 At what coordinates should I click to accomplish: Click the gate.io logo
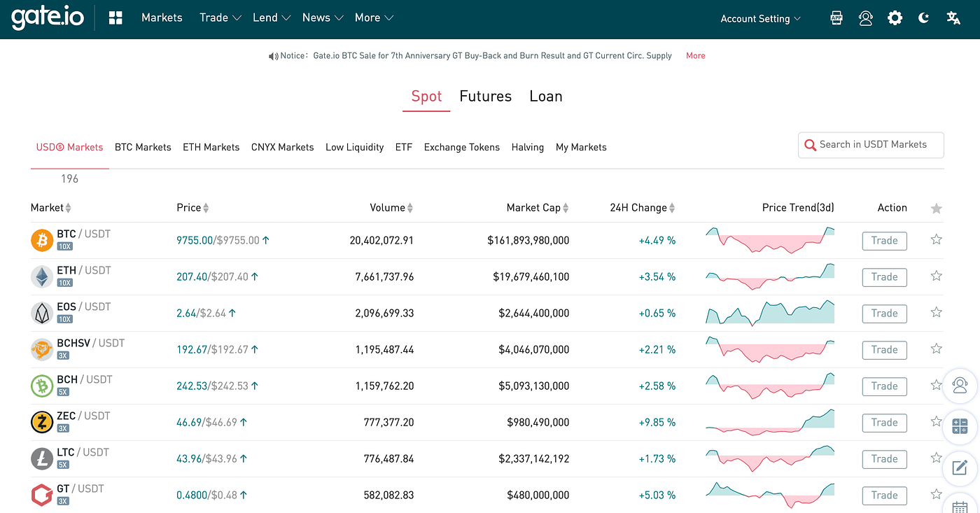48,18
